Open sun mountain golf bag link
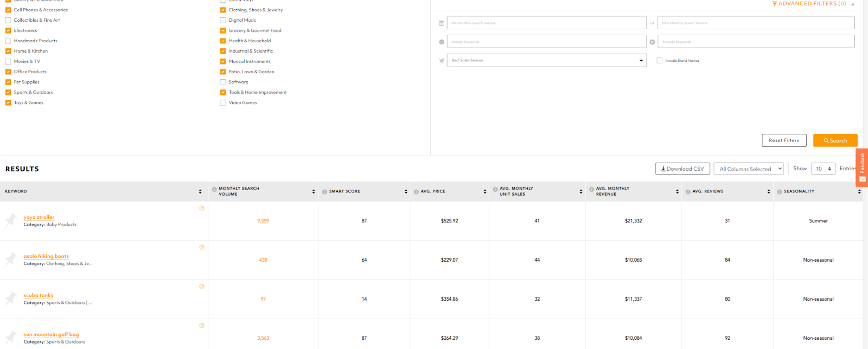This screenshot has width=868, height=349. coord(52,334)
